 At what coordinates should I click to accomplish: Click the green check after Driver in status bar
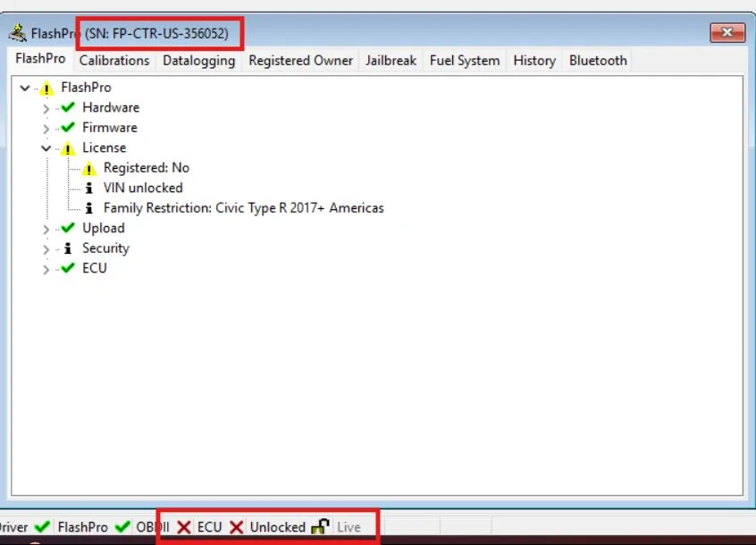click(42, 526)
